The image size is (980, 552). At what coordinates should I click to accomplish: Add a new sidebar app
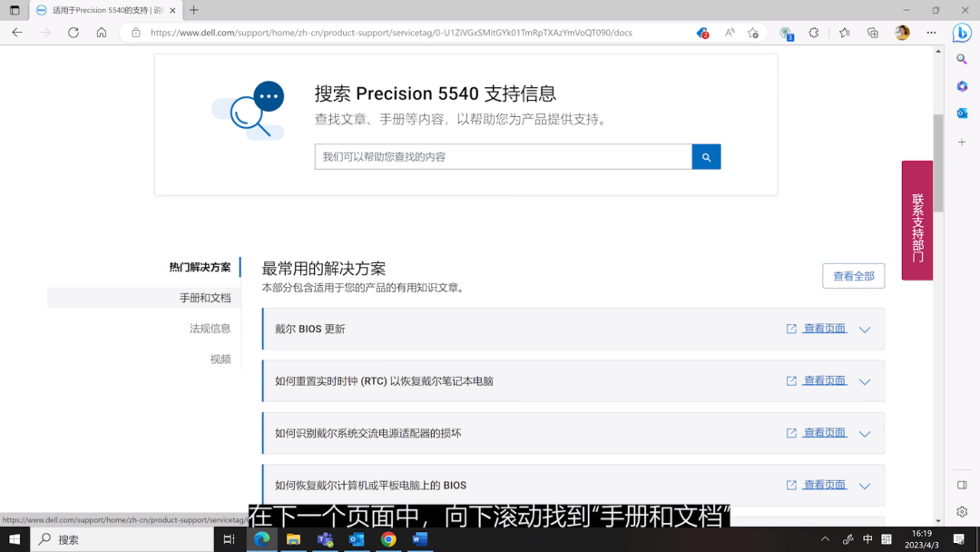[x=962, y=142]
